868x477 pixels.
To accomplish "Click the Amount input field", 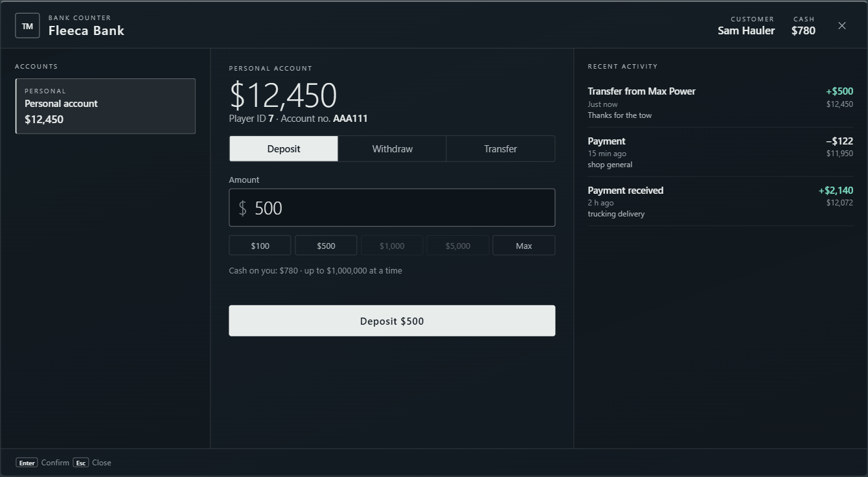I will (x=392, y=207).
